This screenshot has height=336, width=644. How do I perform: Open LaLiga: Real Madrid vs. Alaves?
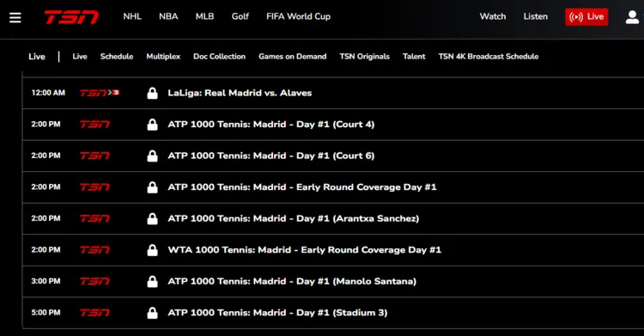(x=240, y=93)
